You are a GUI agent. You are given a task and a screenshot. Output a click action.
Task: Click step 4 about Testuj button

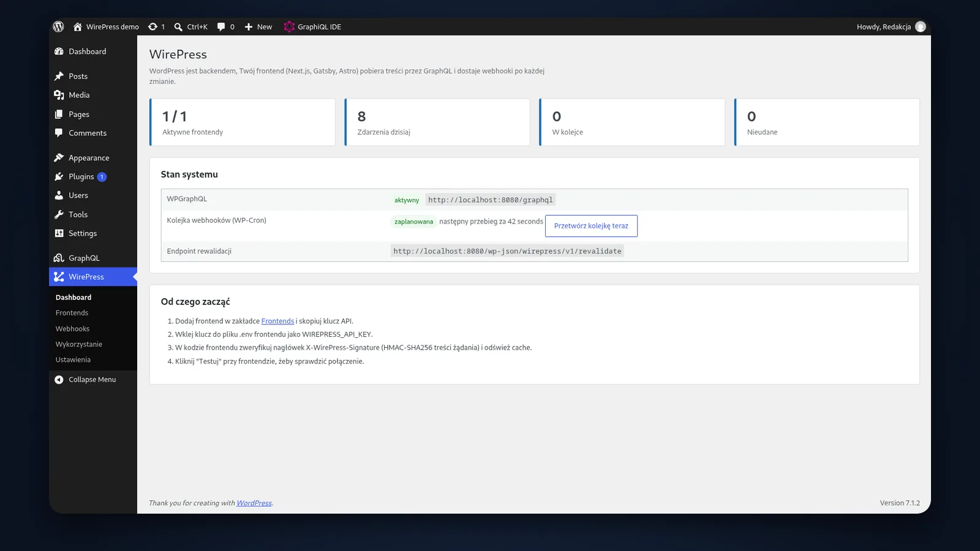(269, 361)
